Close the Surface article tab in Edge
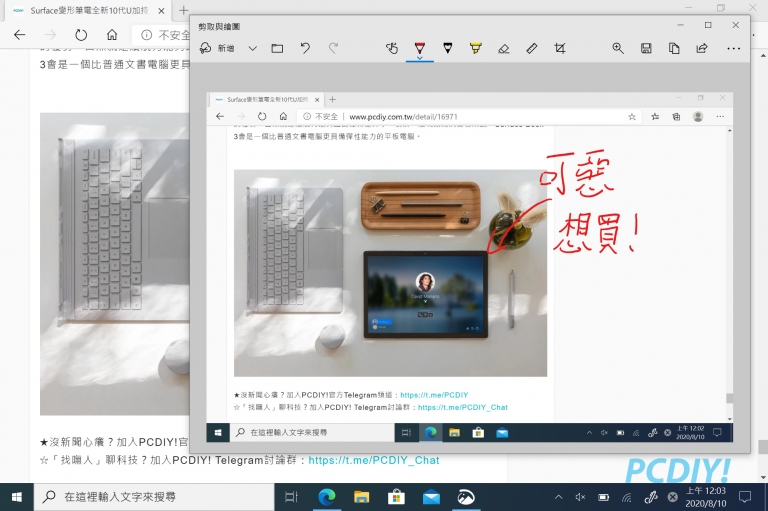The width and height of the screenshot is (768, 511). (161, 11)
